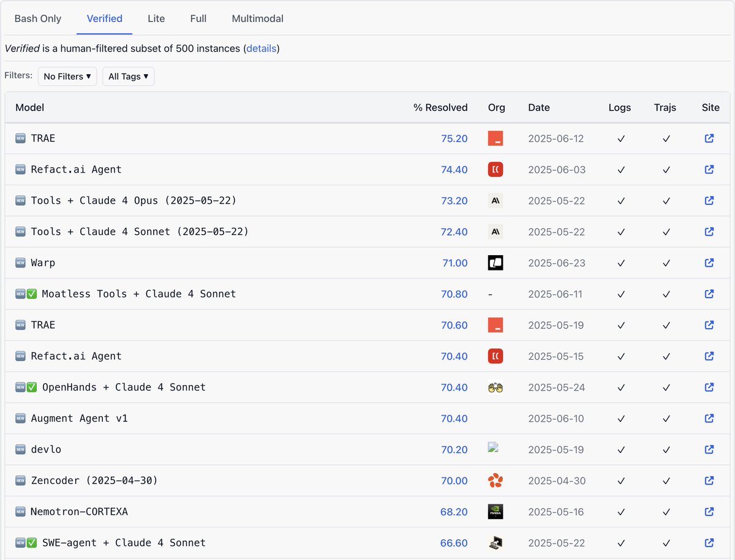Click the Moatless Tools + Claude 4 Sonnet name

pos(139,294)
